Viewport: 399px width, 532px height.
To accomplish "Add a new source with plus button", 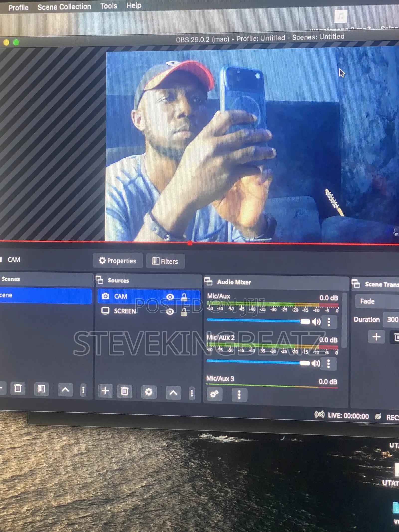I will coord(105,391).
